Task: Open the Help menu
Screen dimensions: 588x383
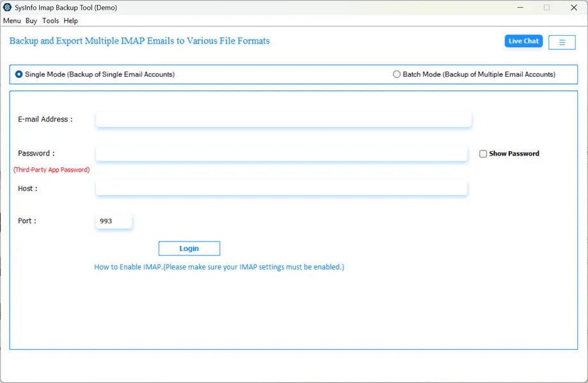Action: tap(70, 20)
